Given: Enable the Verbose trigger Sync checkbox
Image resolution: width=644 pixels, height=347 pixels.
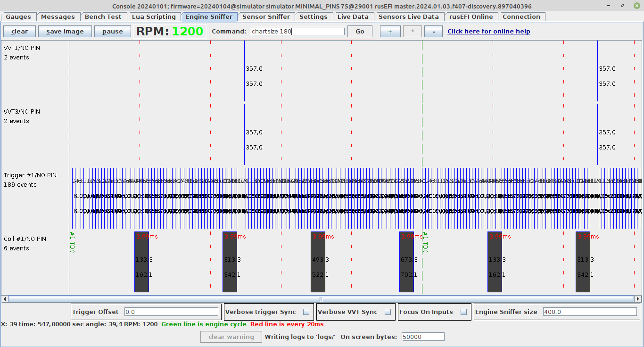Looking at the screenshot, I should coord(306,312).
